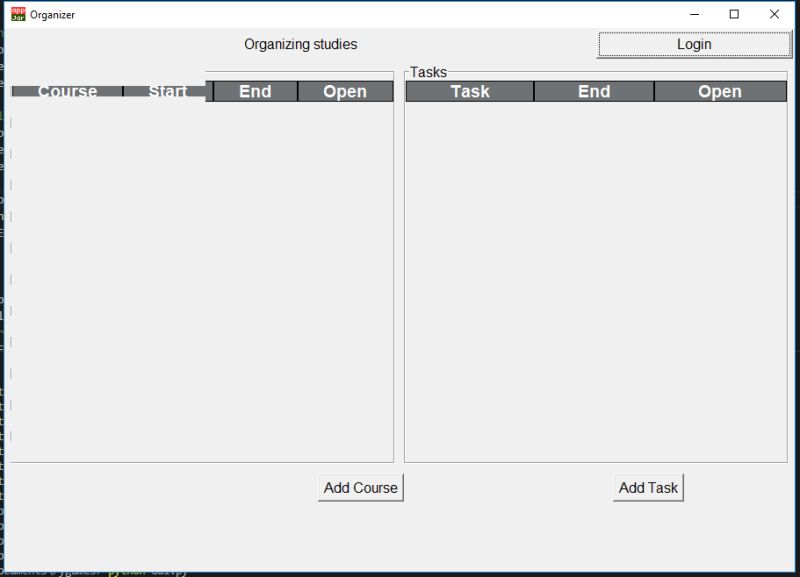Sort tasks by the End column header
This screenshot has width=800, height=577.
coord(592,91)
